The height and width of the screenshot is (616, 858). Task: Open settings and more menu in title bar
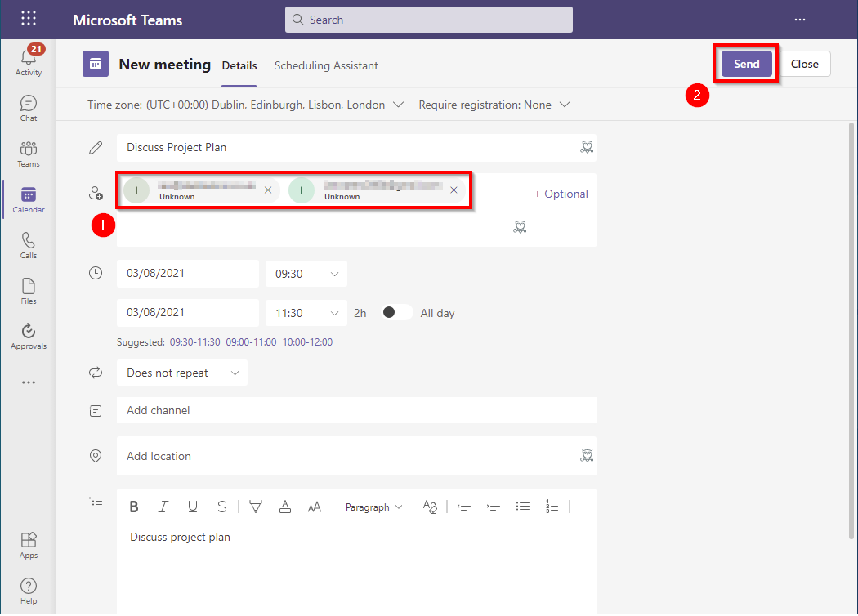tap(799, 20)
